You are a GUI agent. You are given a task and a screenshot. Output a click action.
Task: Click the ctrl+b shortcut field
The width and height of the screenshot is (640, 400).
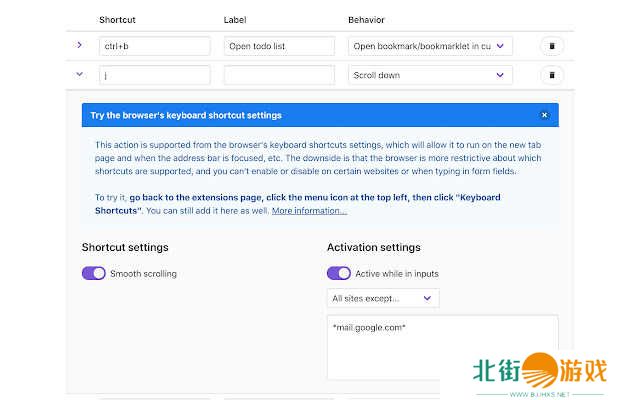tap(154, 46)
